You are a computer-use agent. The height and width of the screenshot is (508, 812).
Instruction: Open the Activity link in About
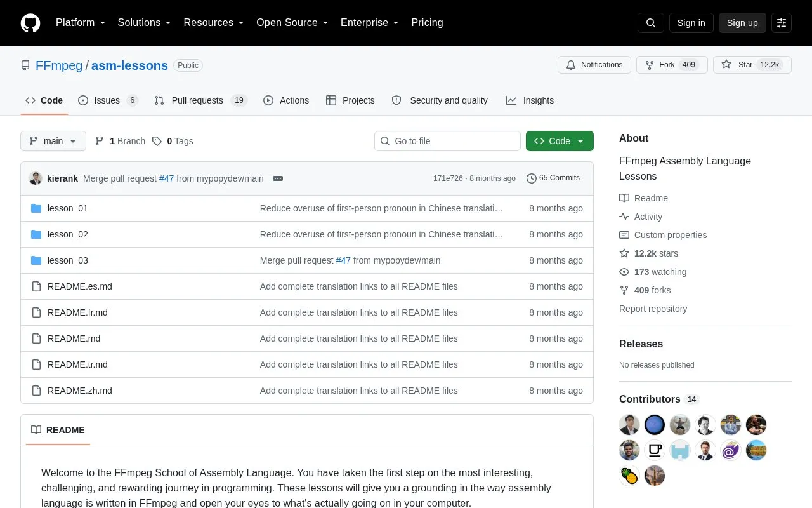point(641,217)
